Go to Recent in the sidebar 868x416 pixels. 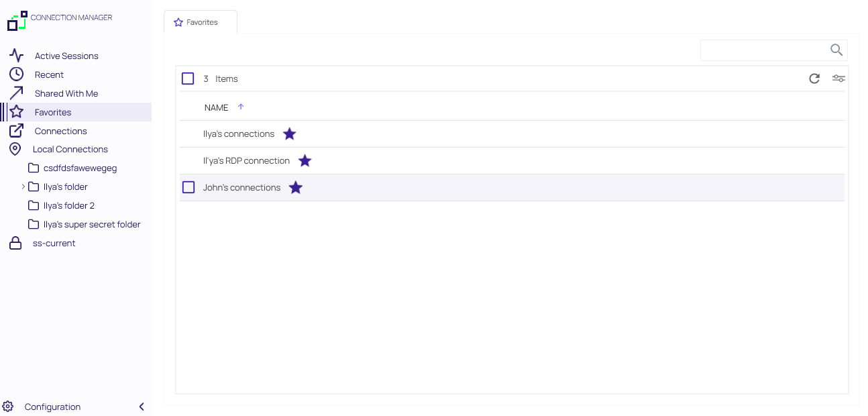(49, 75)
